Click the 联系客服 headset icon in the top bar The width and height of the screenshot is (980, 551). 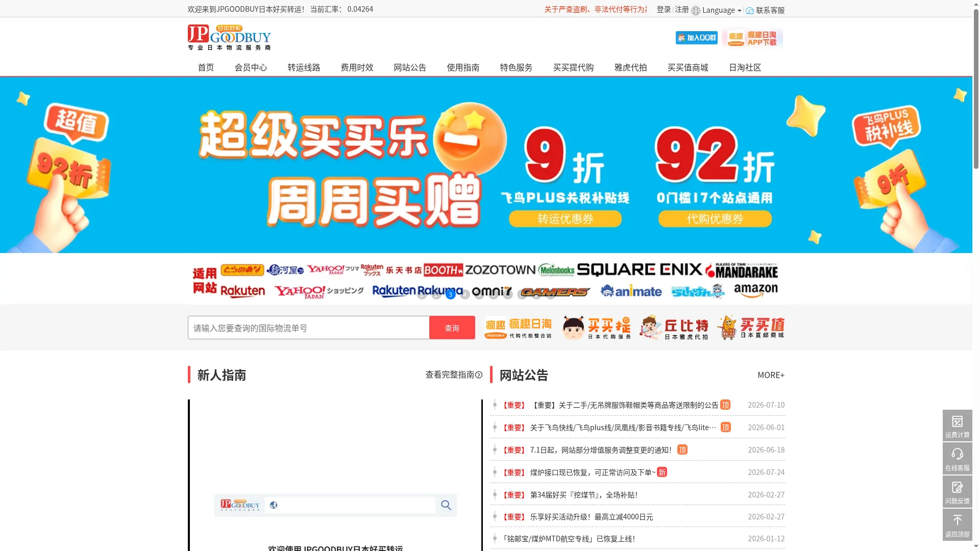pyautogui.click(x=749, y=11)
